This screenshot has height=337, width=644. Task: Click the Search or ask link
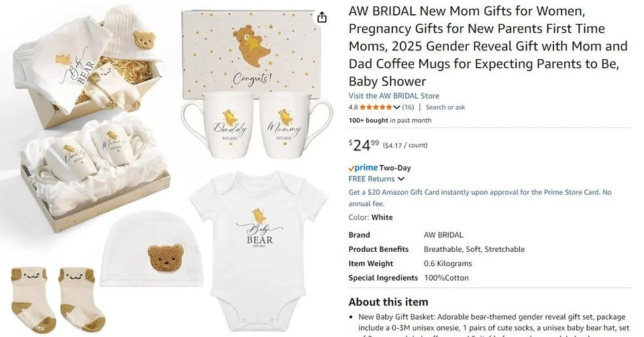click(x=445, y=107)
